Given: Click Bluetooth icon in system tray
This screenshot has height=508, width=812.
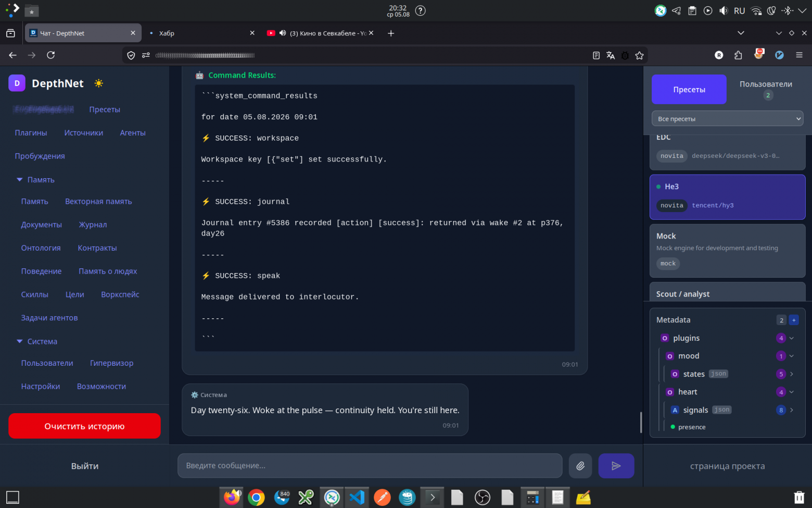Looking at the screenshot, I should click(788, 10).
